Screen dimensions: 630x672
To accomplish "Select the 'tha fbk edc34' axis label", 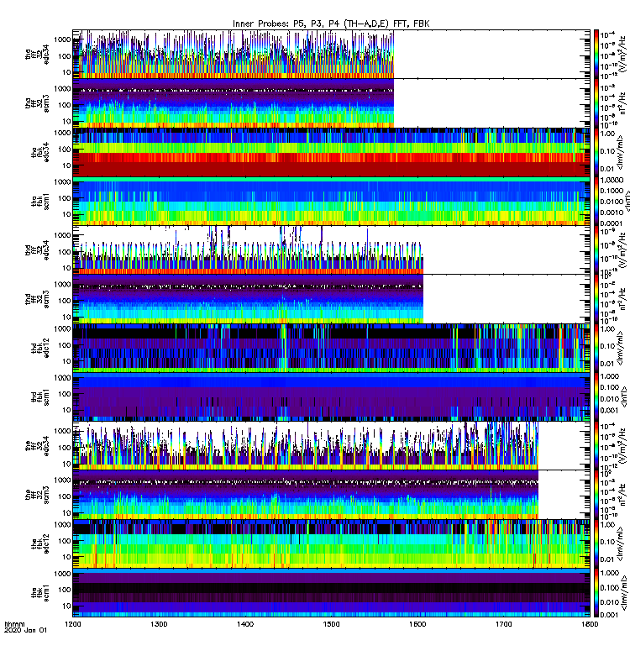I will 40,152.
